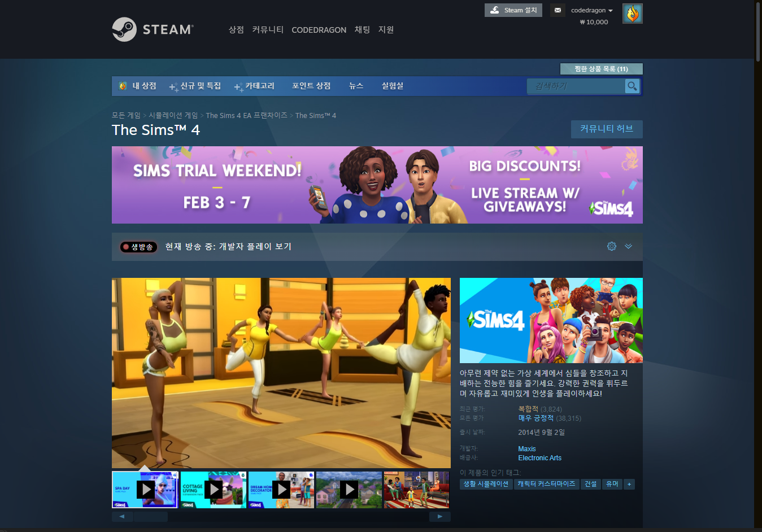This screenshot has width=762, height=532.
Task: Open 뉴스 store tab
Action: point(356,86)
